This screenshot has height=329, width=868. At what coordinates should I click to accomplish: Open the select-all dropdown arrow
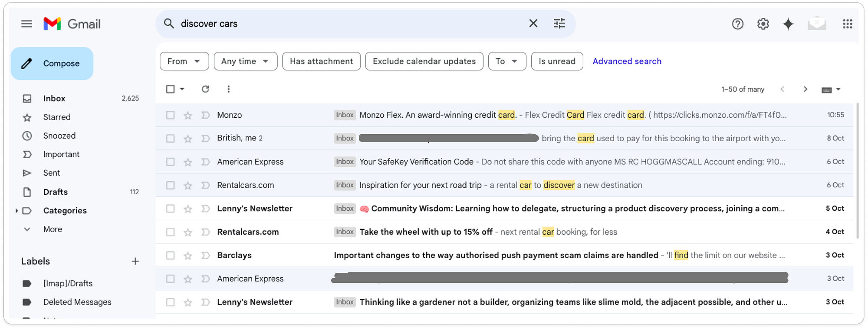coord(182,89)
